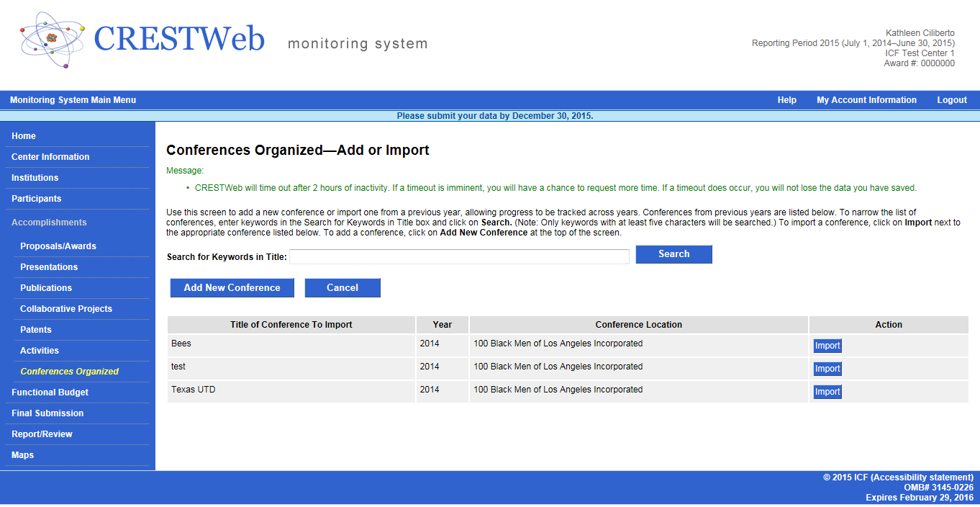This screenshot has height=507, width=980.
Task: Click the user name Kathleen Ciliberto
Action: [920, 33]
